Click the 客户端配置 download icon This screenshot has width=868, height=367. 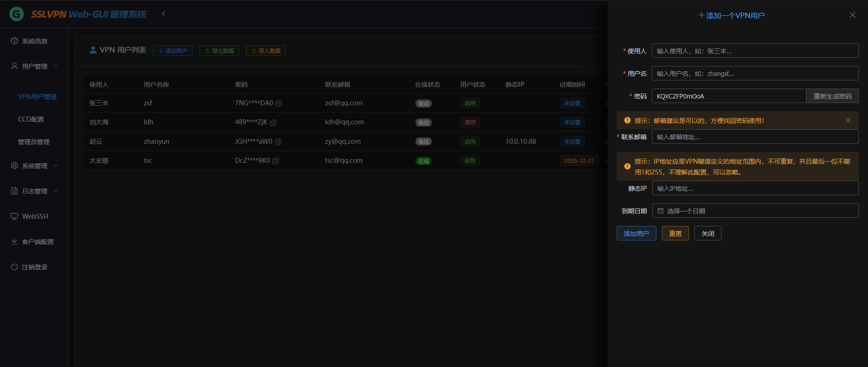[14, 242]
